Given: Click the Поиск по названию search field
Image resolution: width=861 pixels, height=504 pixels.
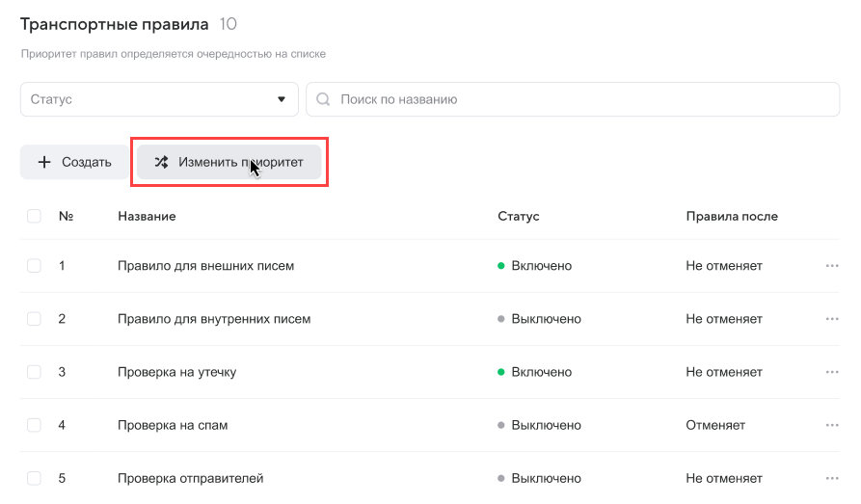Looking at the screenshot, I should 578,99.
